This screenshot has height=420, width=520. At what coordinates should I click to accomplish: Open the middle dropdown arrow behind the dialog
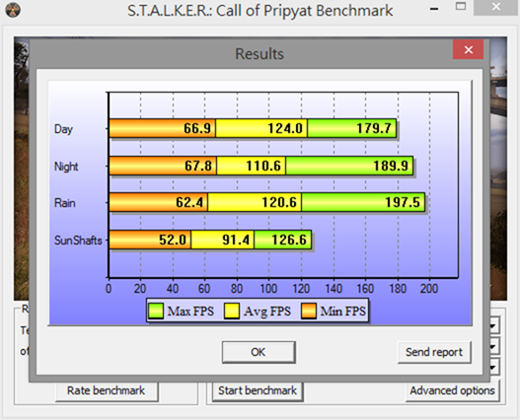pos(494,346)
